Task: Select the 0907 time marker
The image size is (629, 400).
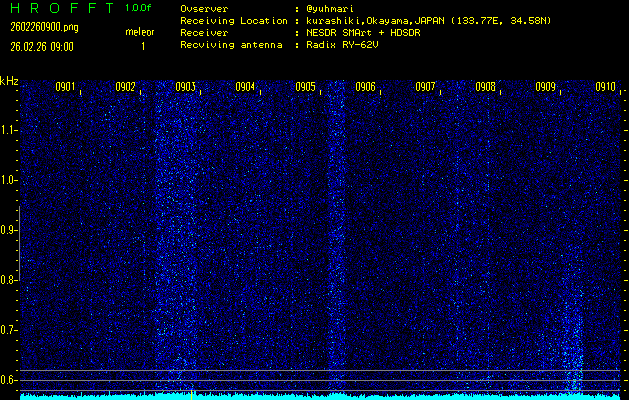Action: (425, 87)
